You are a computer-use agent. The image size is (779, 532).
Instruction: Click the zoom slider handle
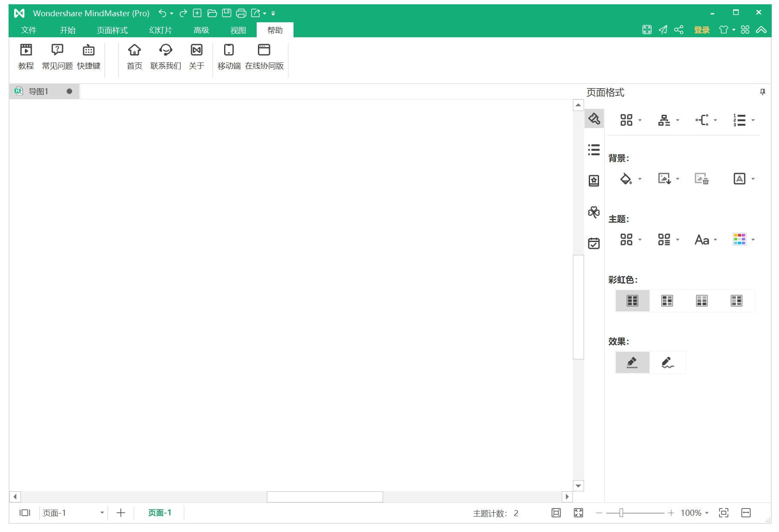(x=621, y=513)
